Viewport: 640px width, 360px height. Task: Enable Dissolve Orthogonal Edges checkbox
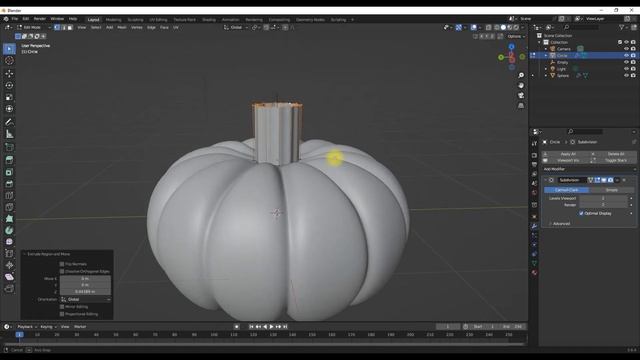(62, 271)
